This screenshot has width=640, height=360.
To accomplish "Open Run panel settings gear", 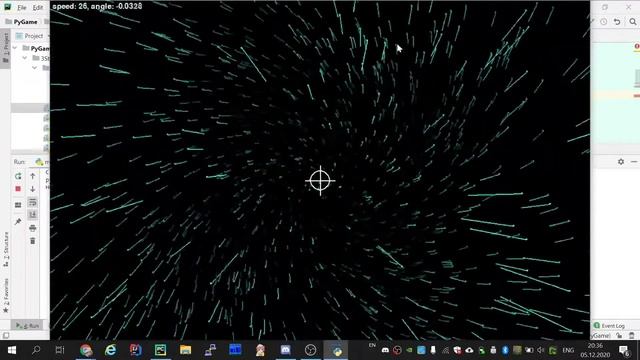I will (x=621, y=162).
